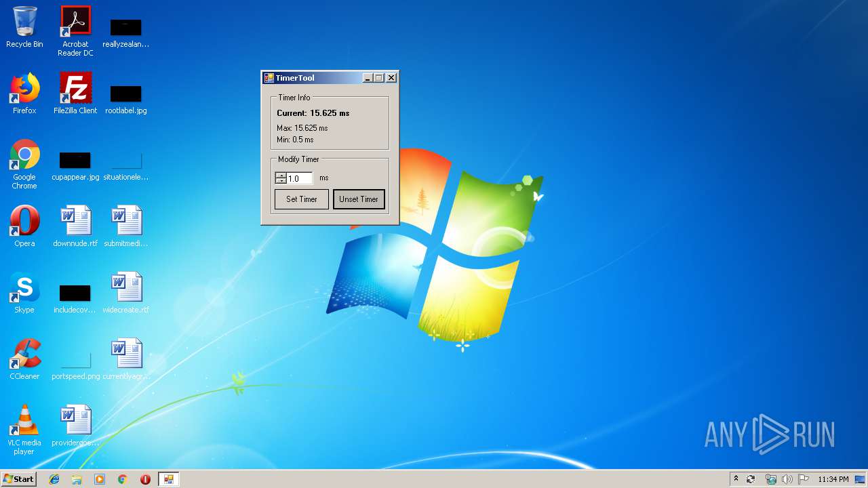Select the Skype desktop shortcut
This screenshot has height=488, width=868.
point(24,293)
